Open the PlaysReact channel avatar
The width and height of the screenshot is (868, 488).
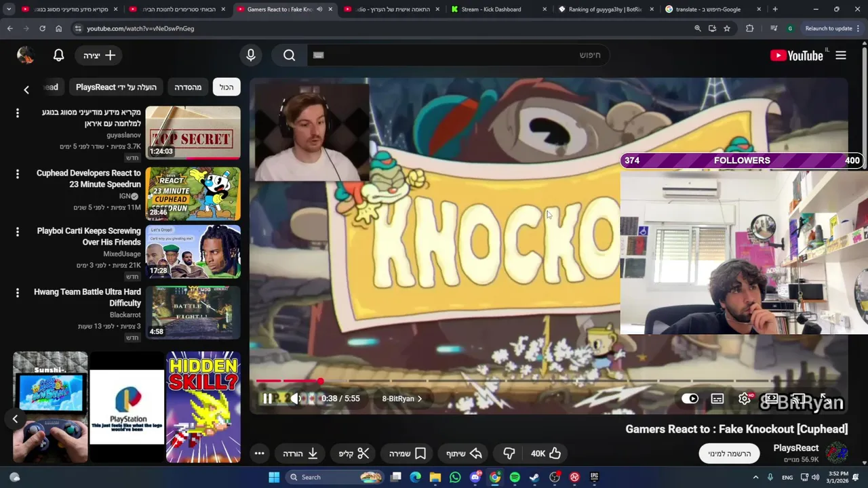(x=837, y=453)
